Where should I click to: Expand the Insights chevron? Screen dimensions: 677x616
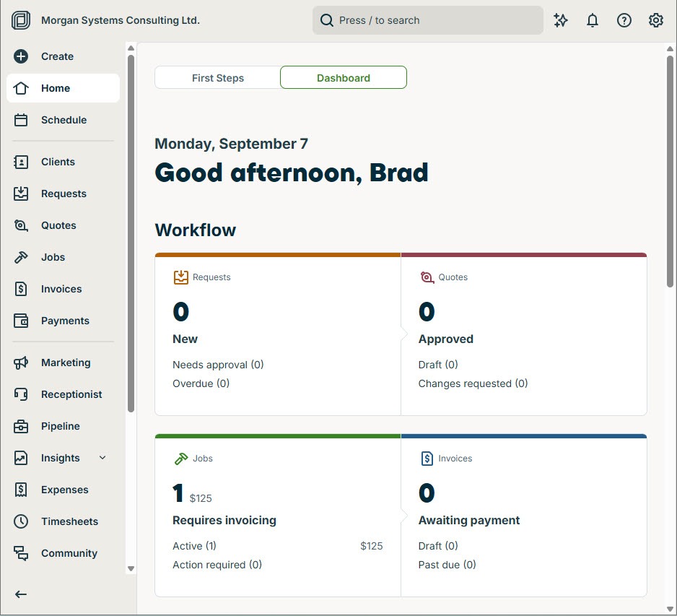coord(102,457)
